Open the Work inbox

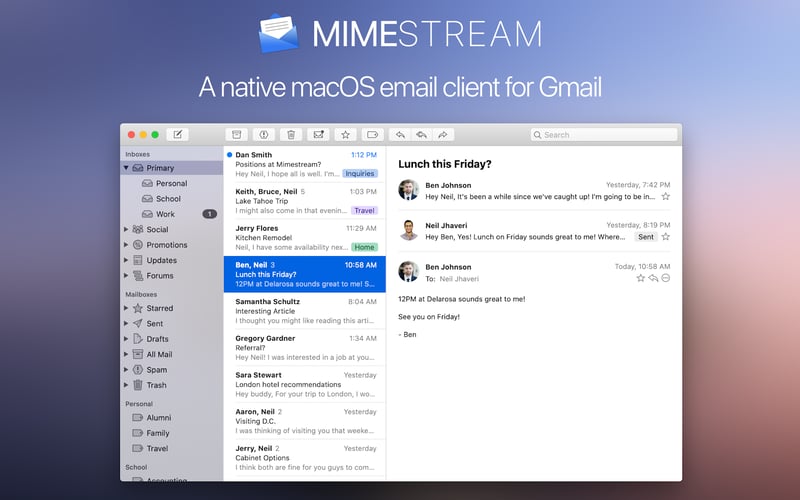(x=172, y=214)
